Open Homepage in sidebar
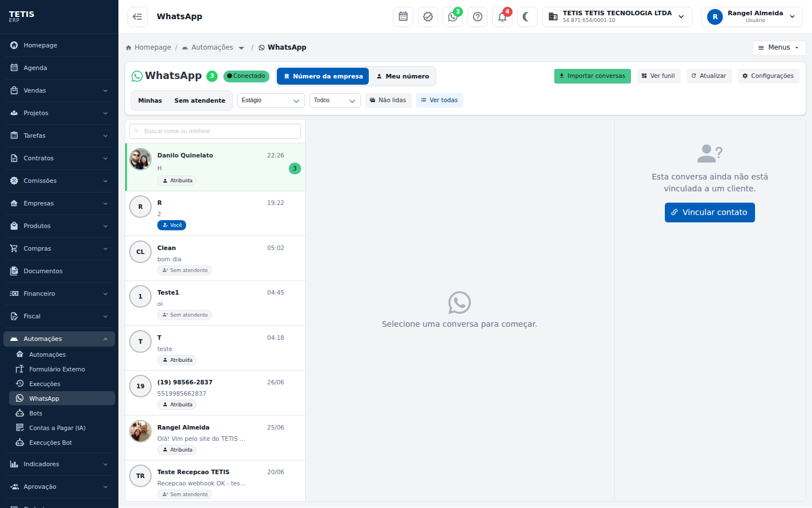 point(59,45)
